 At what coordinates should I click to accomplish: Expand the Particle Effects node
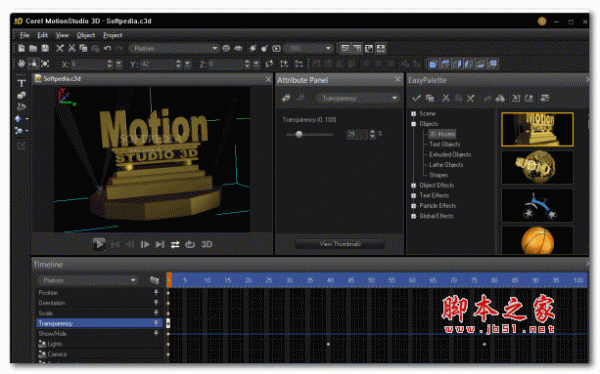(x=414, y=206)
